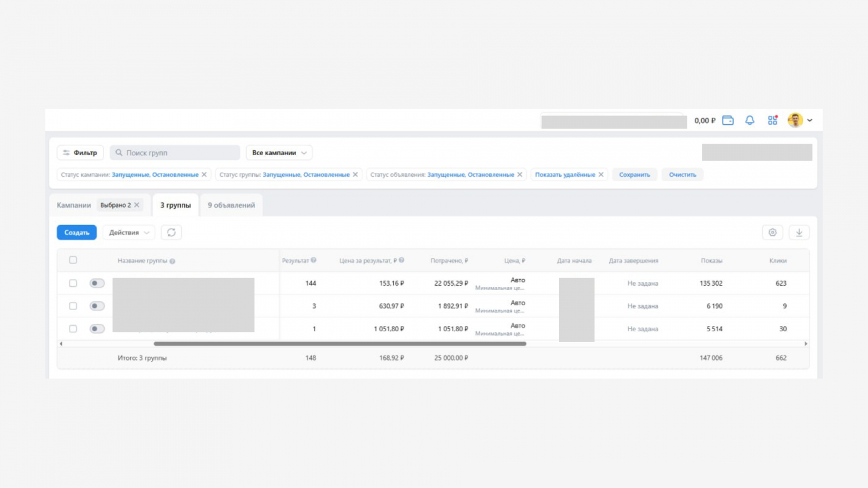Click the horizontal scrollbar thumb
Screen dimensions: 868x488
tap(340, 344)
